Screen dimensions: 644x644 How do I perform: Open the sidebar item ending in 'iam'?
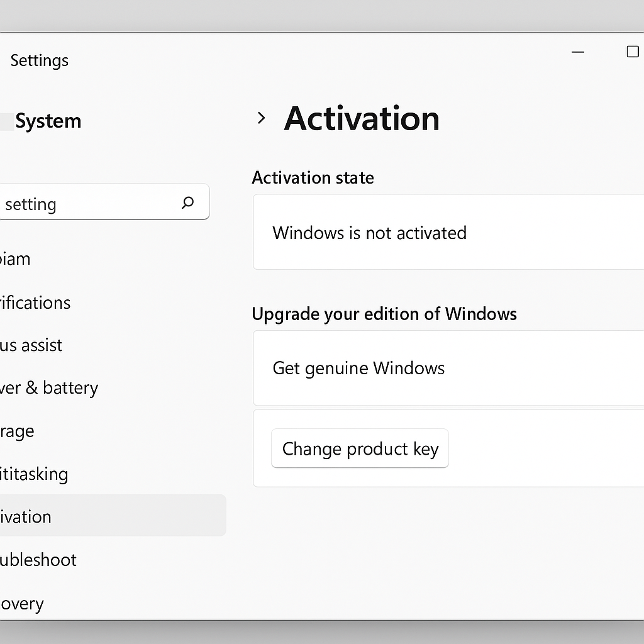[15, 260]
